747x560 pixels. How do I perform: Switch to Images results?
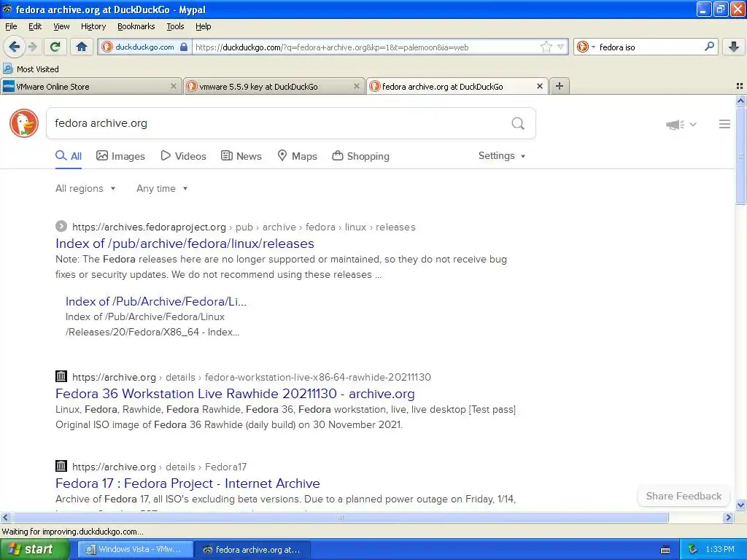tap(120, 156)
